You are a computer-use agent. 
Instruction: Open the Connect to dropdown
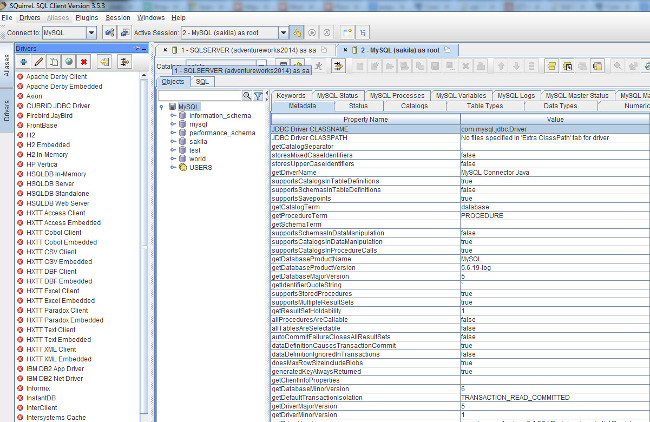(x=91, y=33)
